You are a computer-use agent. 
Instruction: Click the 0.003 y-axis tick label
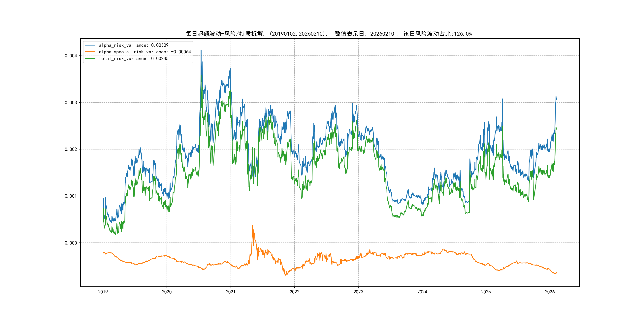click(x=71, y=103)
